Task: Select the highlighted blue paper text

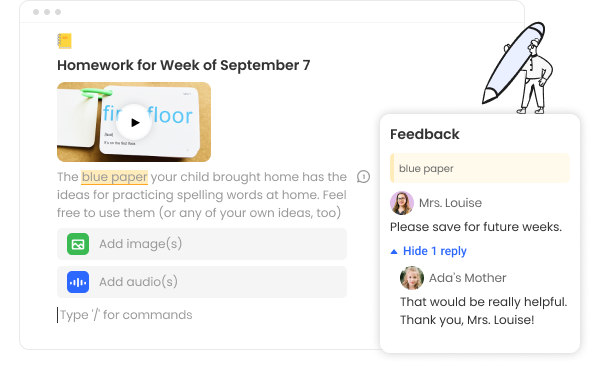Action: point(114,177)
